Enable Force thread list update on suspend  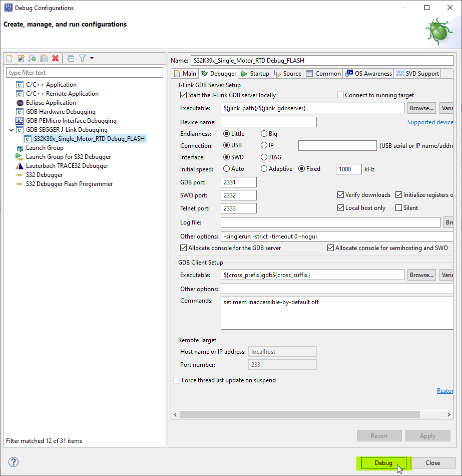point(177,380)
